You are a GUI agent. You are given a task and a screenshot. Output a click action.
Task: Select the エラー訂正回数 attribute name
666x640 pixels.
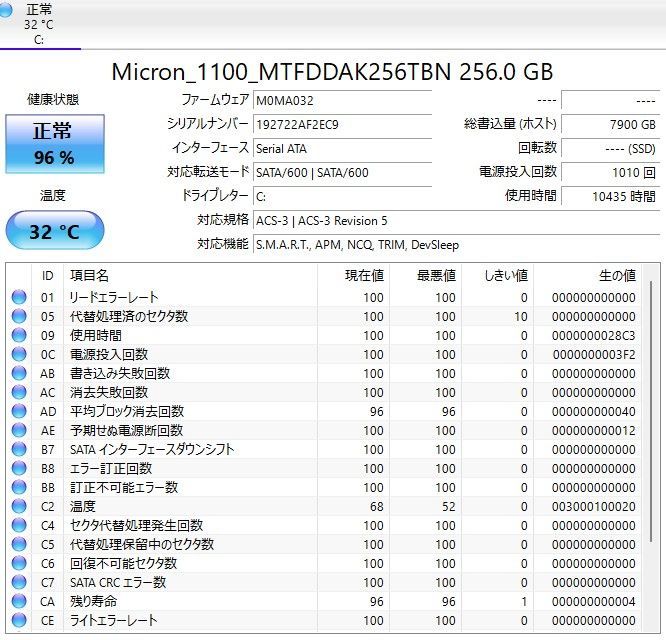111,468
